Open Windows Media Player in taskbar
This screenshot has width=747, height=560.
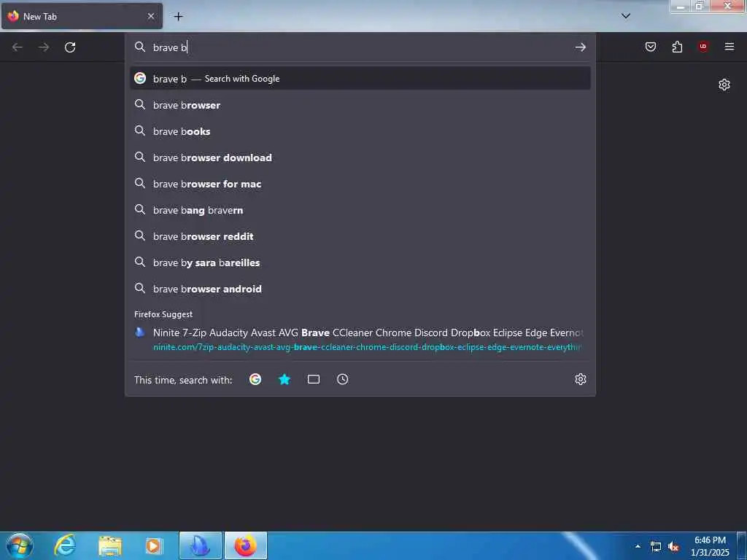coord(154,545)
